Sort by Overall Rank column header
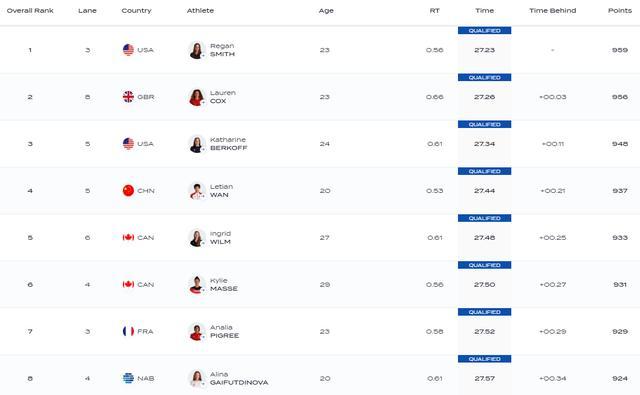Viewport: 640px width, 395px height. [30, 11]
